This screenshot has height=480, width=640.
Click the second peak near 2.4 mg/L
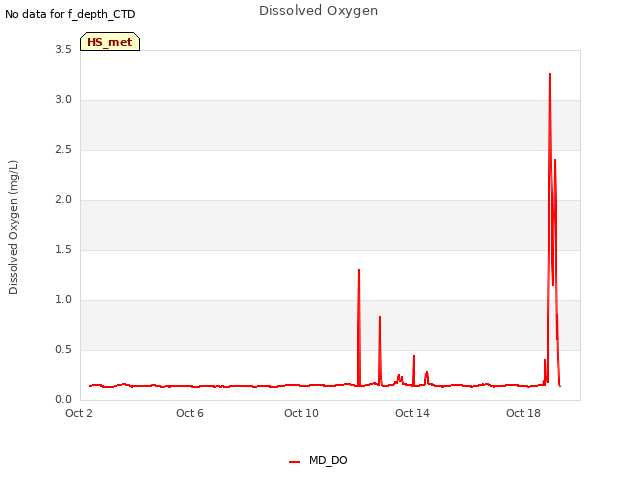[555, 160]
